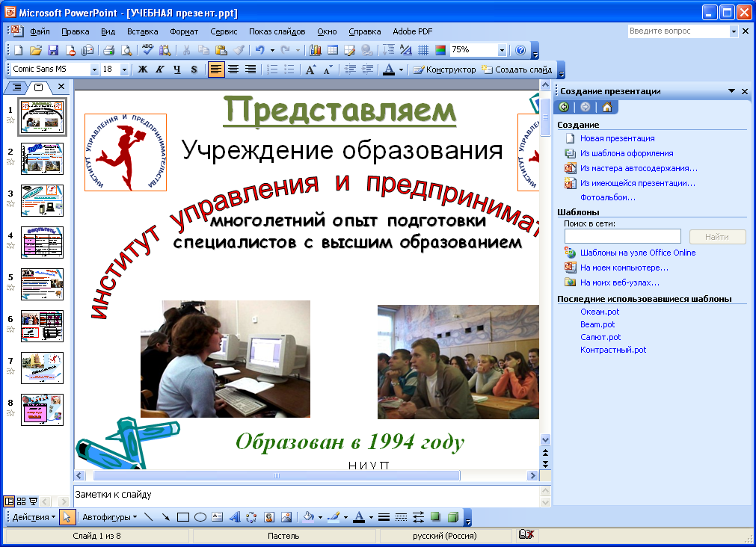Open the Автофигуры dropdown

(x=109, y=517)
